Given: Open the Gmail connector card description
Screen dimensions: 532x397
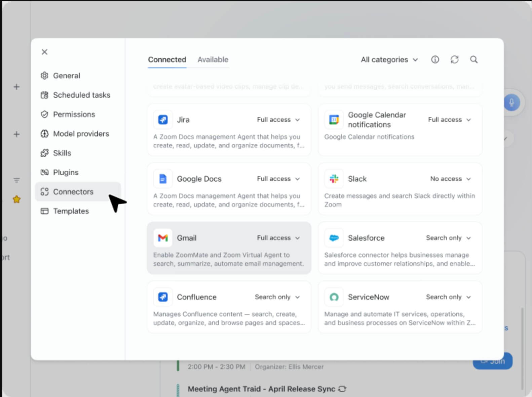Looking at the screenshot, I should 228,259.
